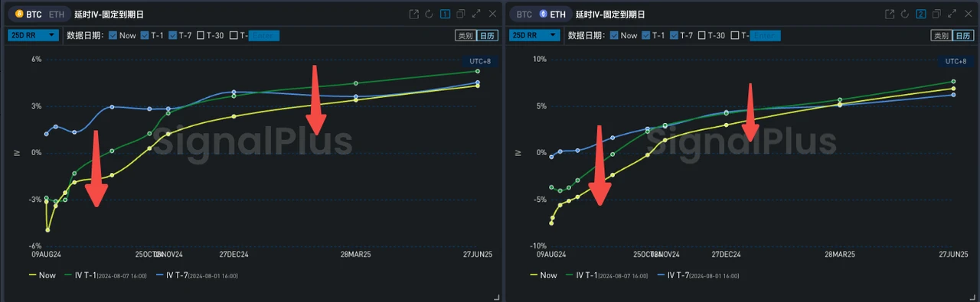The image size is (980, 302).
Task: Toggle the Now legend series in right chart
Action: [x=544, y=274]
